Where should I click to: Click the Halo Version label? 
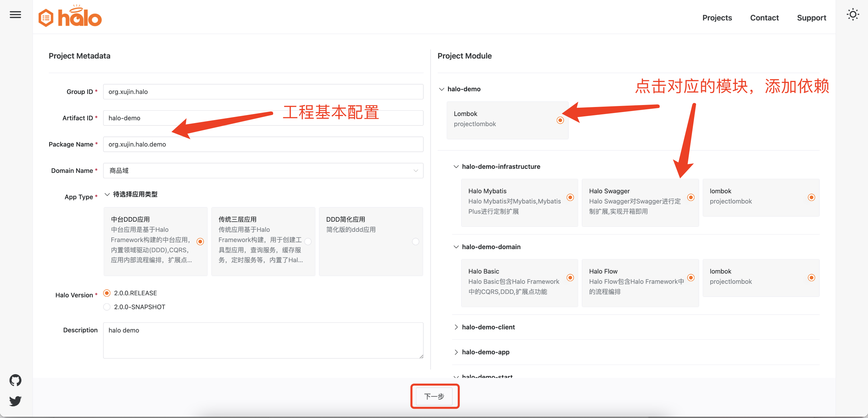(74, 295)
